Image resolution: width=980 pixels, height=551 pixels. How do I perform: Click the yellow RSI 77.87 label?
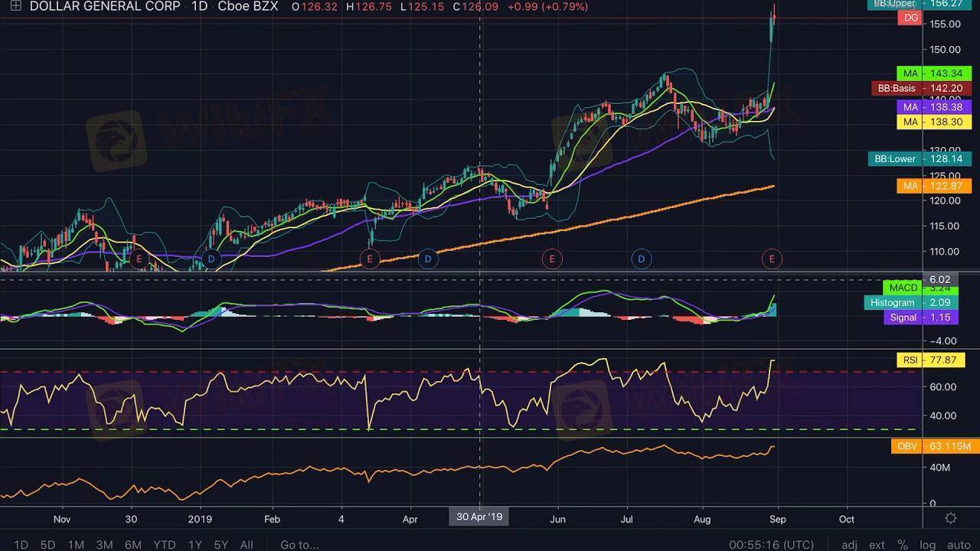pyautogui.click(x=910, y=360)
